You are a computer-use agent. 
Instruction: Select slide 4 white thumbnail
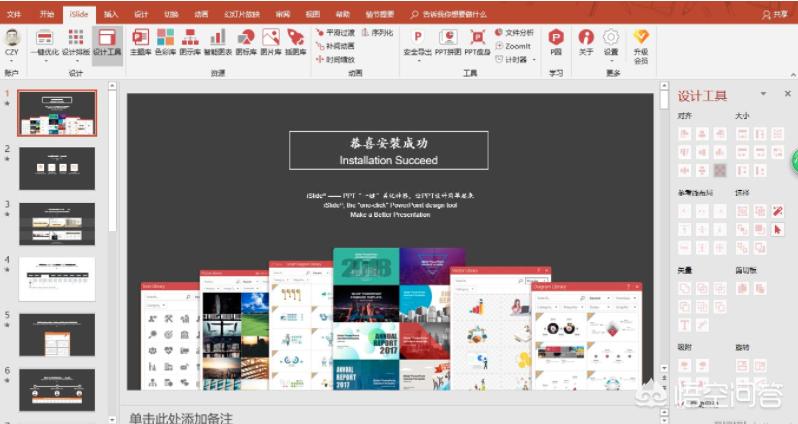tap(57, 279)
